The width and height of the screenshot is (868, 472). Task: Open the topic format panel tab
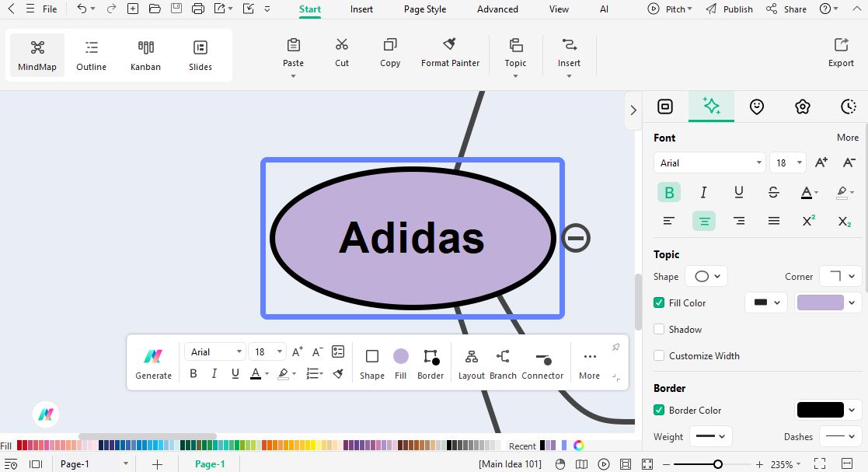[665, 107]
